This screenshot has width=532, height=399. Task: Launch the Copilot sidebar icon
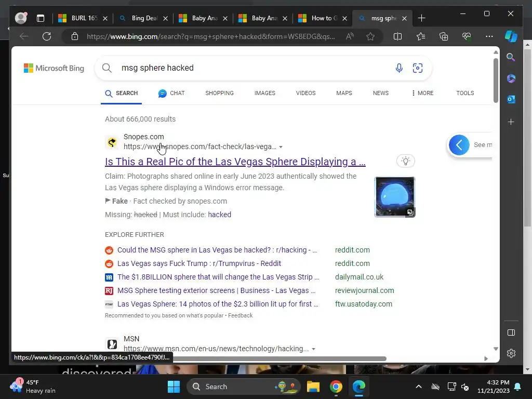[511, 36]
